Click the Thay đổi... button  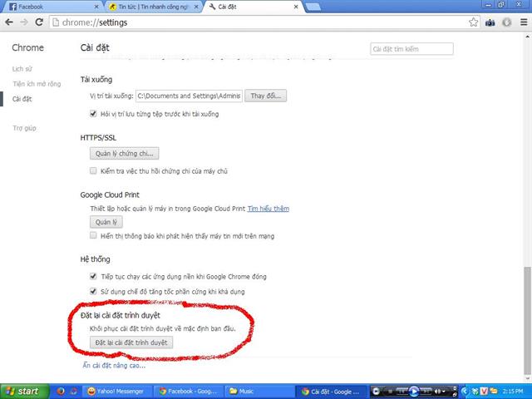(x=266, y=96)
